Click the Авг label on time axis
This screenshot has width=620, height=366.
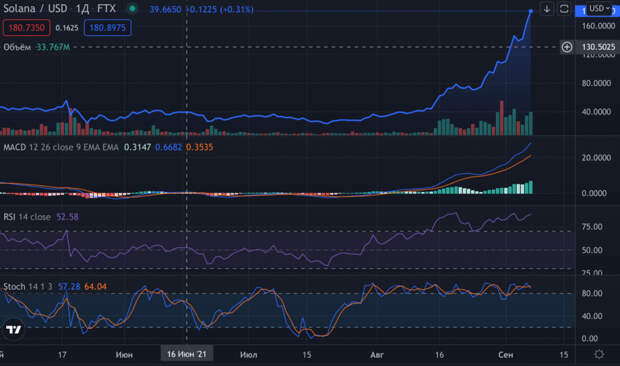tap(377, 355)
